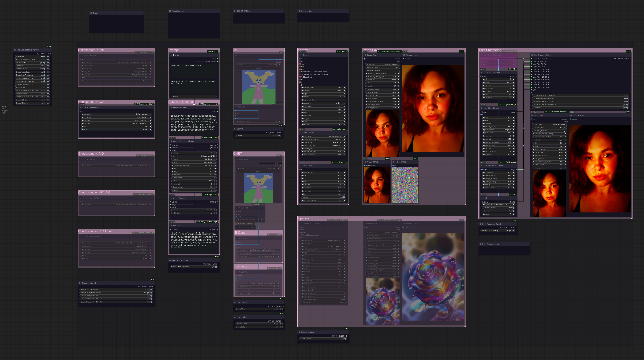Click the Noise Image preview thumbnail
The width and height of the screenshot is (644, 360).
[x=405, y=185]
